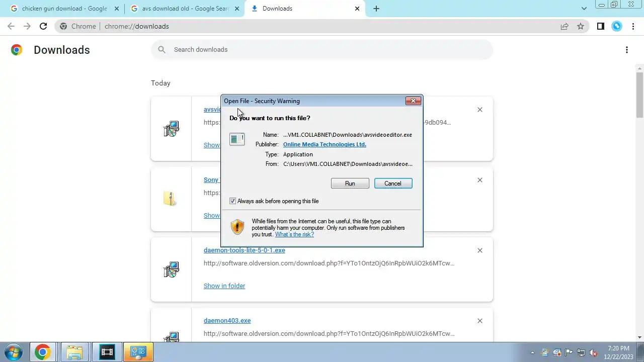Click the network tray icon
Screen dimensions: 644x362
[581, 352]
